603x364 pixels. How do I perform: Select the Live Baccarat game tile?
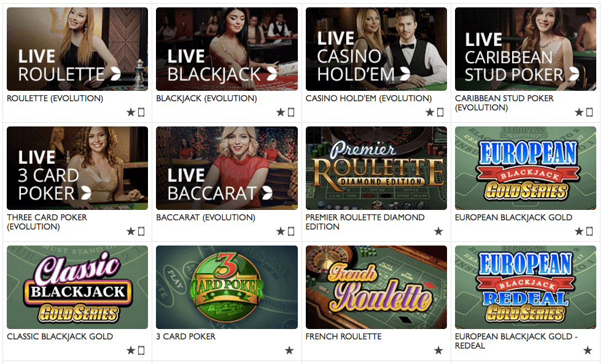[x=227, y=168]
